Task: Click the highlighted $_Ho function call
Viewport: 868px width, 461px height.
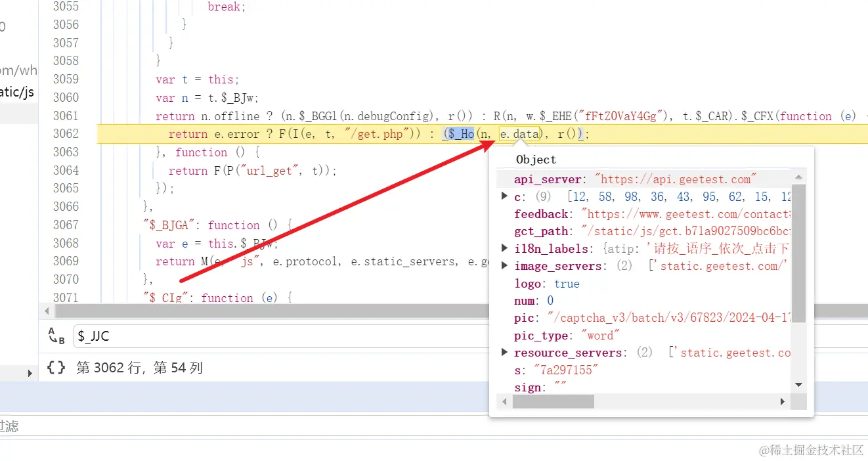Action: click(462, 134)
